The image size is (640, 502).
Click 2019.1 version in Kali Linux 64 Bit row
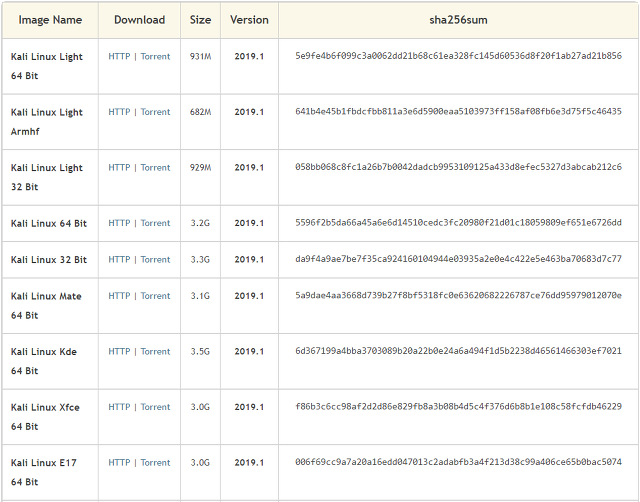249,223
